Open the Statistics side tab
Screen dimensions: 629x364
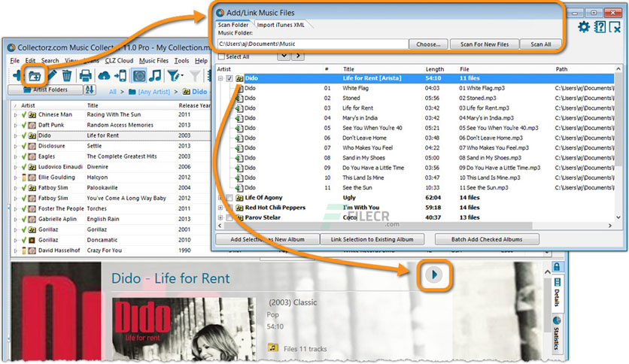(x=557, y=333)
